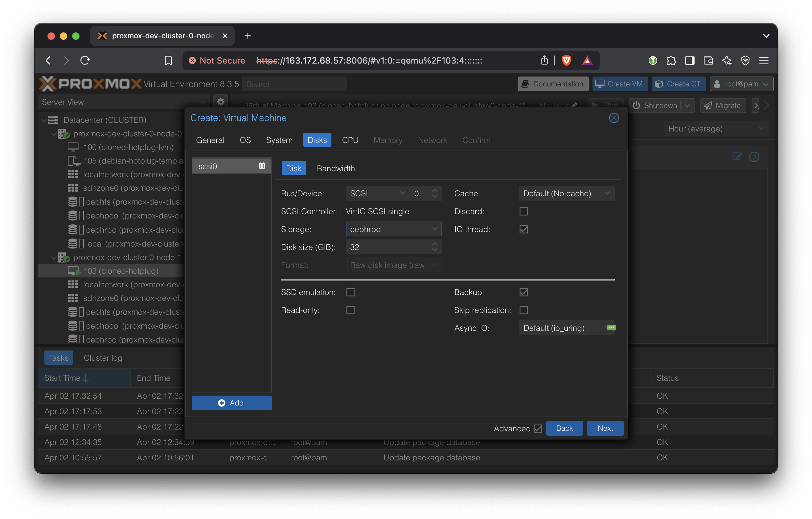Click the Next button
This screenshot has height=519, width=812.
[x=605, y=428]
